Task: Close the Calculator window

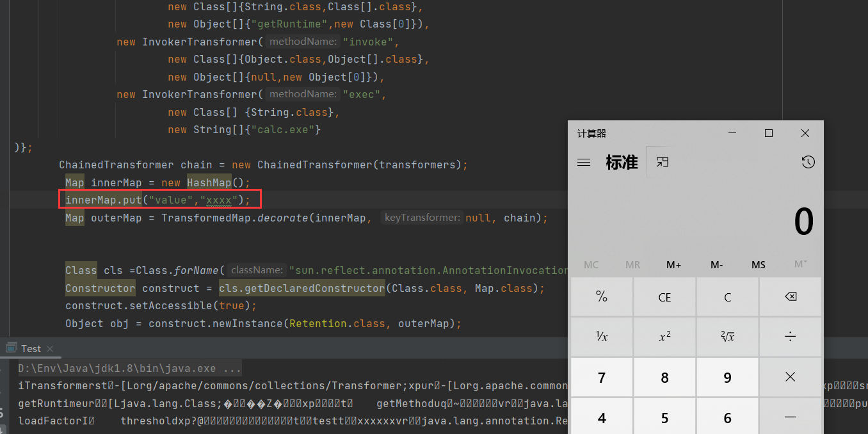Action: click(805, 133)
